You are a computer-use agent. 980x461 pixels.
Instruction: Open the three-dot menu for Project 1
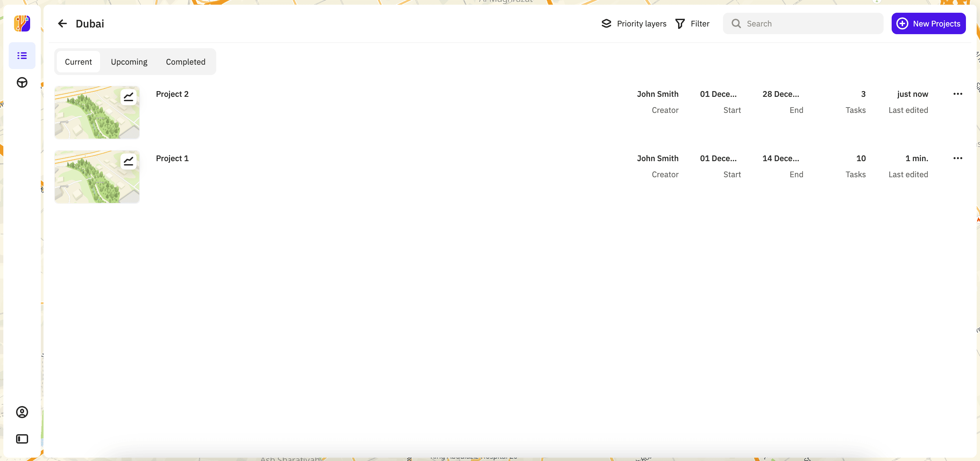tap(958, 158)
